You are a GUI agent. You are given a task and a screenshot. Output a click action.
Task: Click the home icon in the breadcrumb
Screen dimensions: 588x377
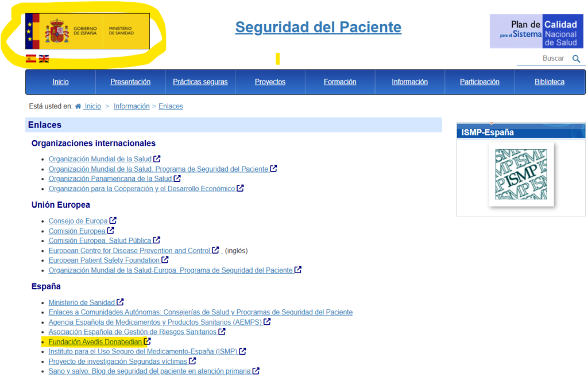(77, 106)
